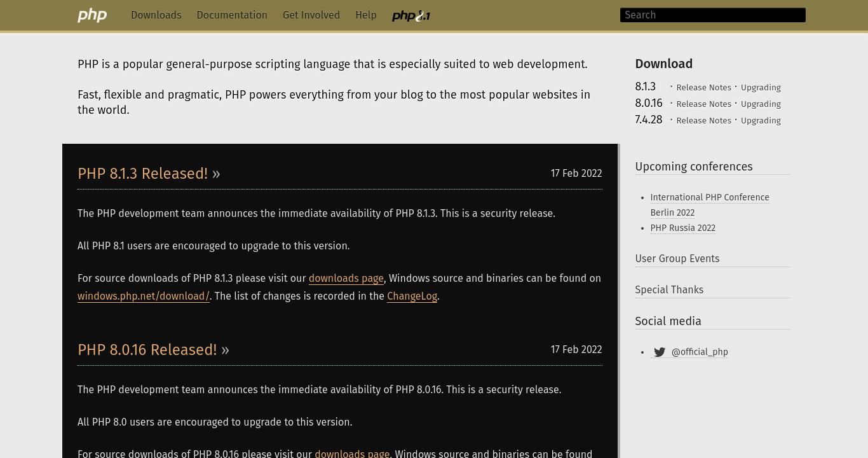The width and height of the screenshot is (868, 458).
Task: Open the Get Involved menu
Action: (311, 15)
